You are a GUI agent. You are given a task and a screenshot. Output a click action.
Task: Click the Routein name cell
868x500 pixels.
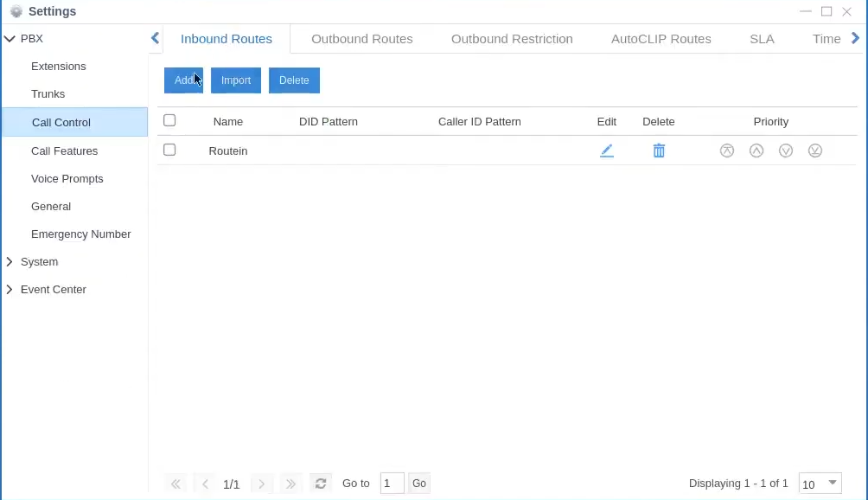(x=228, y=151)
